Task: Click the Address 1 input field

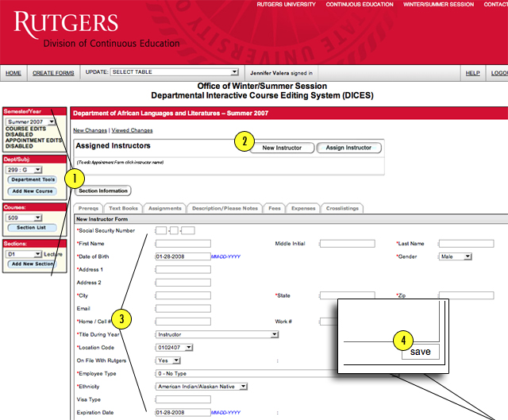Action: tap(183, 270)
